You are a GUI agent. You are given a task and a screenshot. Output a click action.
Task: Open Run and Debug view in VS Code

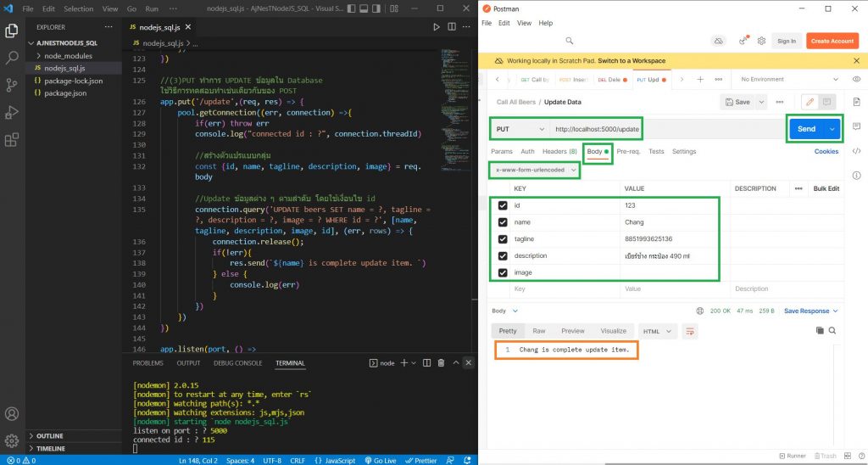[x=12, y=113]
